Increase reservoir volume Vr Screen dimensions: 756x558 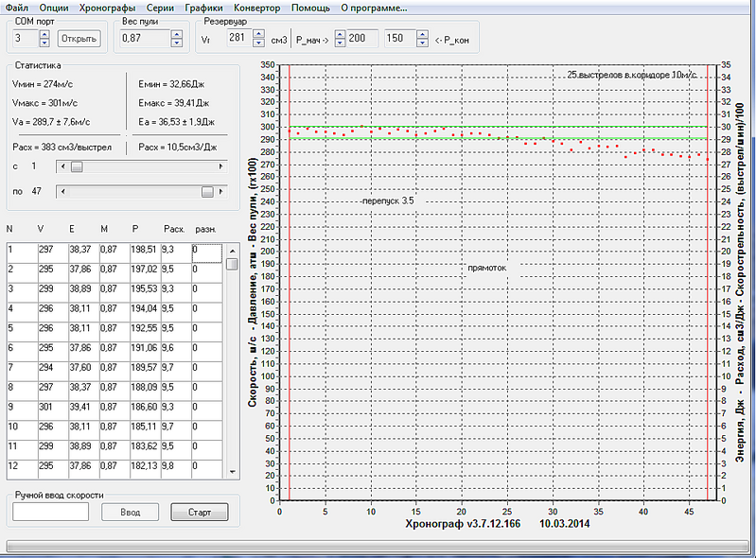pyautogui.click(x=259, y=34)
